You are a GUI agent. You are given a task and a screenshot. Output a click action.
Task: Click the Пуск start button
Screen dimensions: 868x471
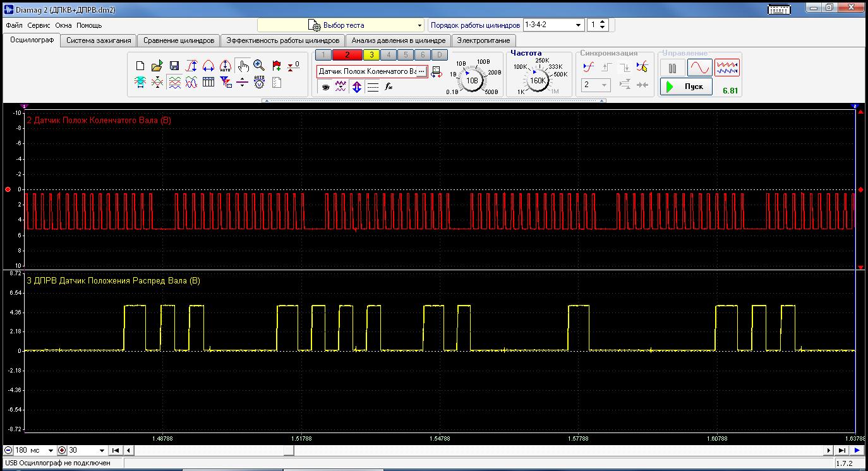tap(687, 86)
